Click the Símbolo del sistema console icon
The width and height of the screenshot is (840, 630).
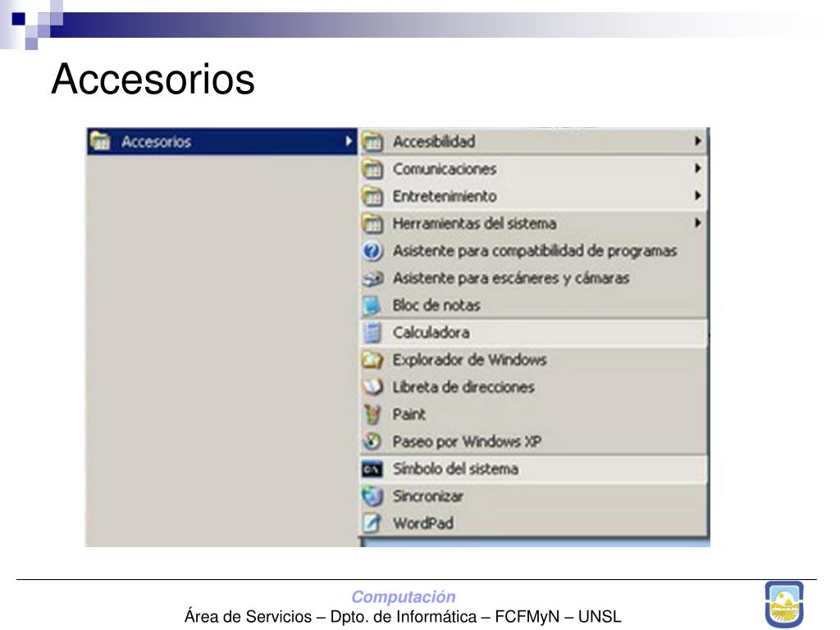click(372, 469)
